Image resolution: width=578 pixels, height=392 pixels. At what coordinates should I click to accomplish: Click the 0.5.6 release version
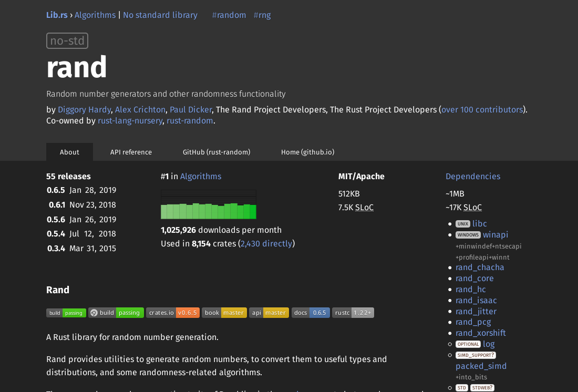(56, 220)
